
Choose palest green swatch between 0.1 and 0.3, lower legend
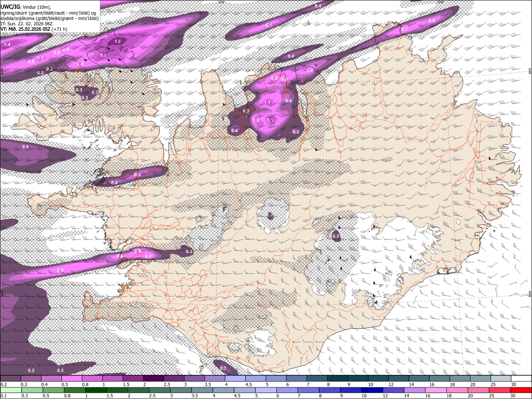pos(11,390)
